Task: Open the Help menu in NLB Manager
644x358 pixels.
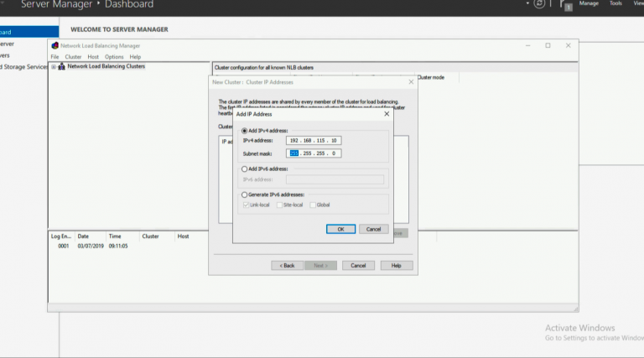Action: pos(135,57)
